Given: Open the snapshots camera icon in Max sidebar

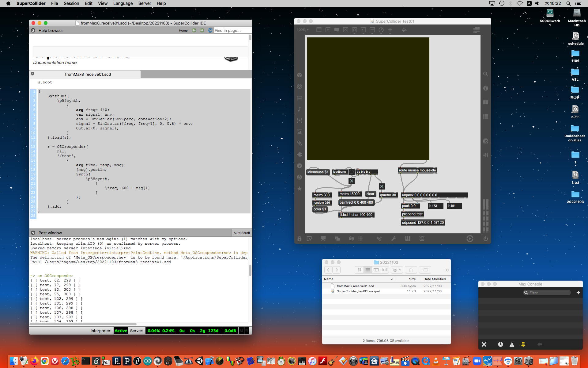Looking at the screenshot, I should pos(486,141).
